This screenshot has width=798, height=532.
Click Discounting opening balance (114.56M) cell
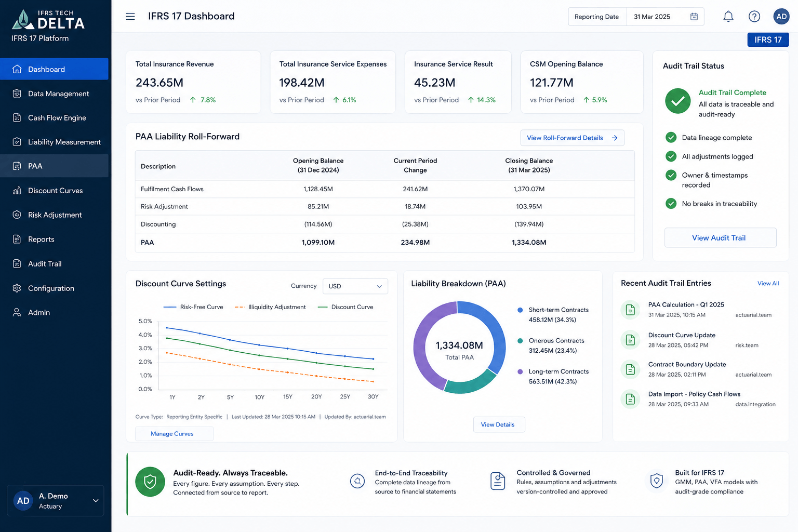[x=318, y=224]
